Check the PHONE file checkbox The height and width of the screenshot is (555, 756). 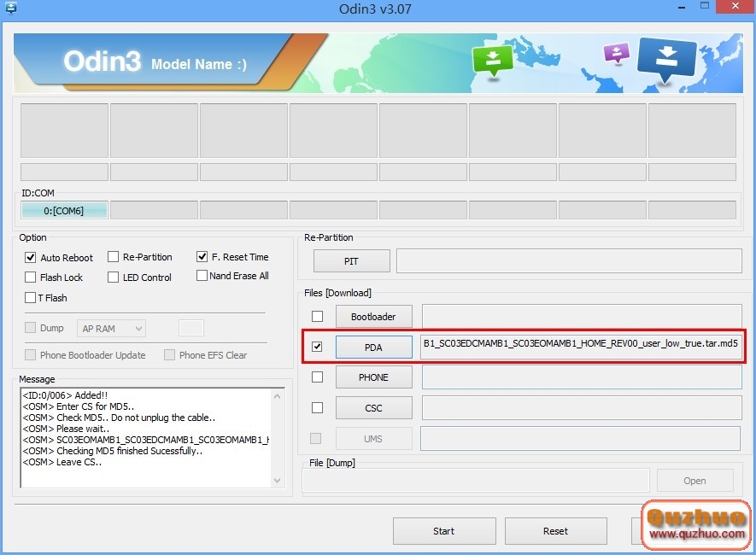click(x=317, y=377)
